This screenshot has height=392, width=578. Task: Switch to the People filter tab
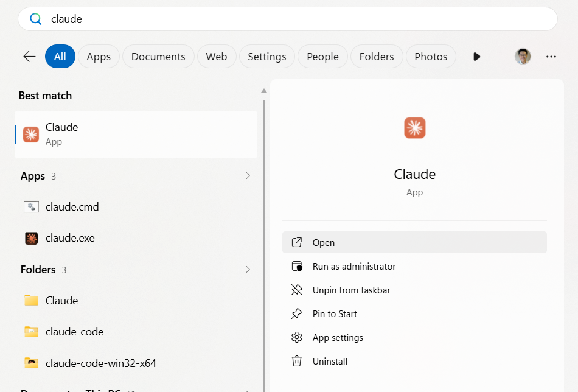tap(322, 57)
